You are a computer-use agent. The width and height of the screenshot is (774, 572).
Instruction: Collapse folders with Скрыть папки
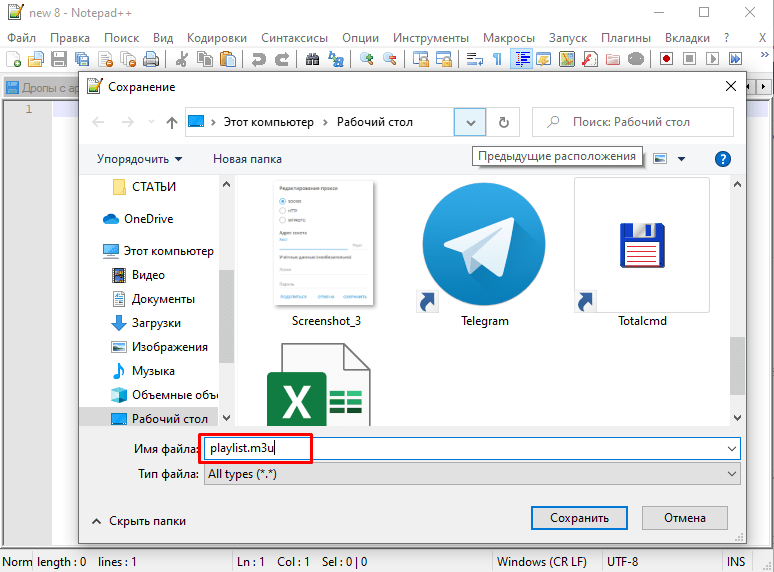pos(139,521)
